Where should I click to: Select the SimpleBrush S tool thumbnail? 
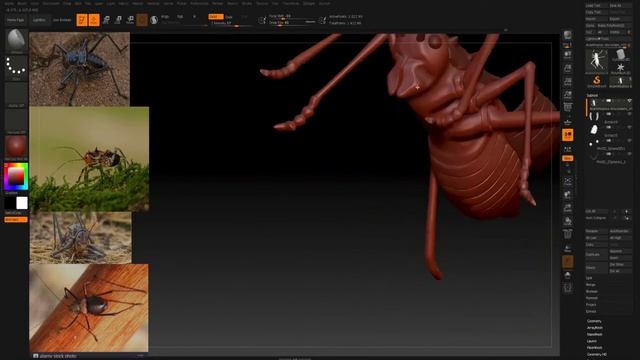[x=596, y=81]
